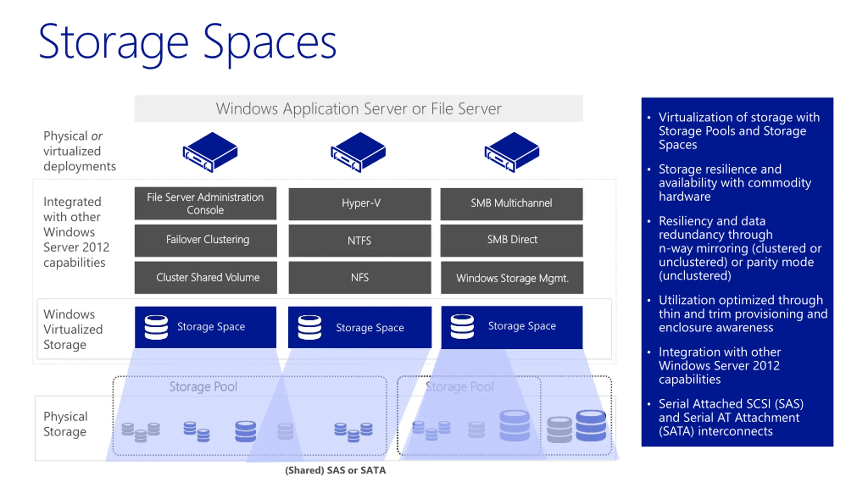Click the middle 'Storage Space' text label
The width and height of the screenshot is (868, 488).
[x=370, y=328]
